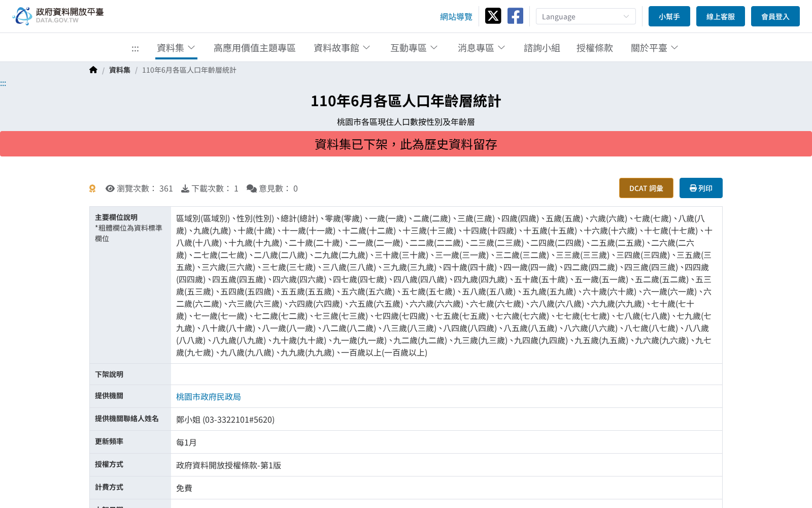Viewport: 812px width, 508px height.
Task: Click the 瀏覽次數 361 text
Action: [145, 188]
